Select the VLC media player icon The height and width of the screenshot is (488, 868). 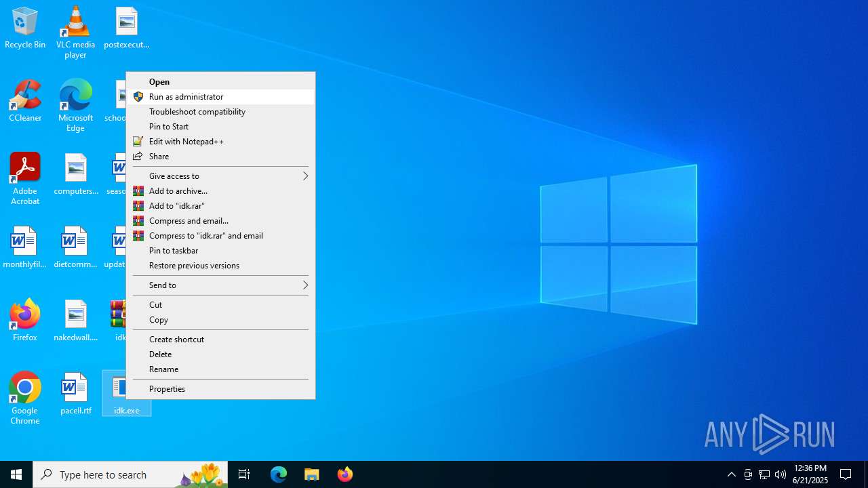click(75, 32)
